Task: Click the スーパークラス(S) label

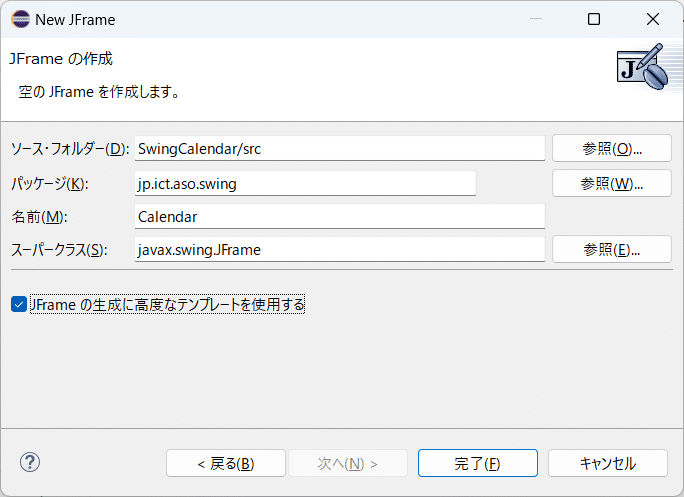Action: click(59, 250)
